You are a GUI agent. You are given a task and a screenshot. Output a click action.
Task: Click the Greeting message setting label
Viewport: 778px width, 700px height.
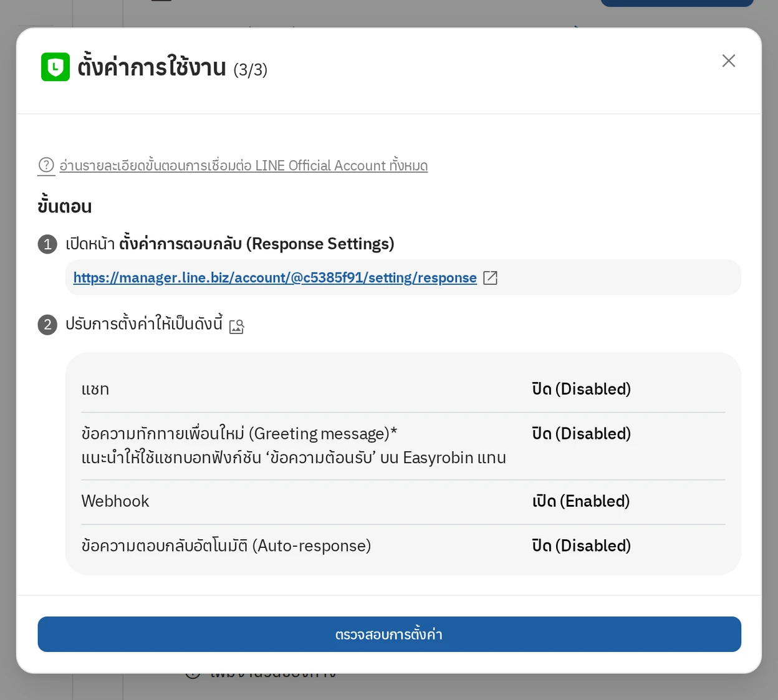(239, 433)
